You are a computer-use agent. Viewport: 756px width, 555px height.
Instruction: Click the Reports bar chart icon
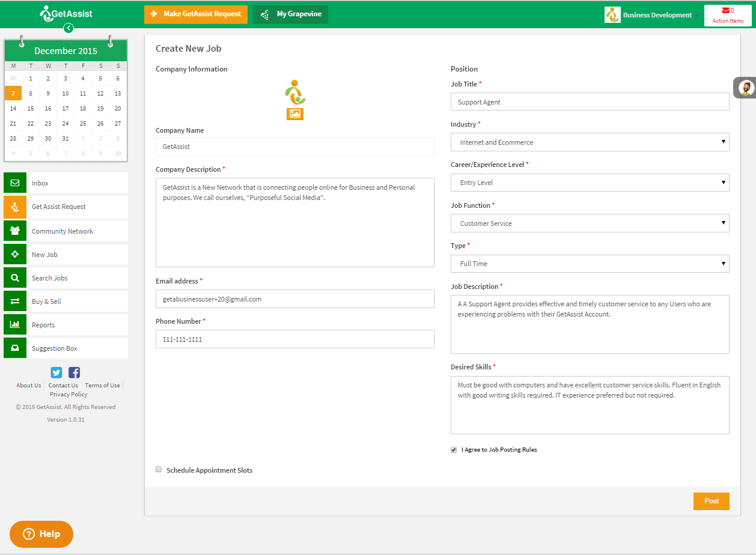click(15, 325)
